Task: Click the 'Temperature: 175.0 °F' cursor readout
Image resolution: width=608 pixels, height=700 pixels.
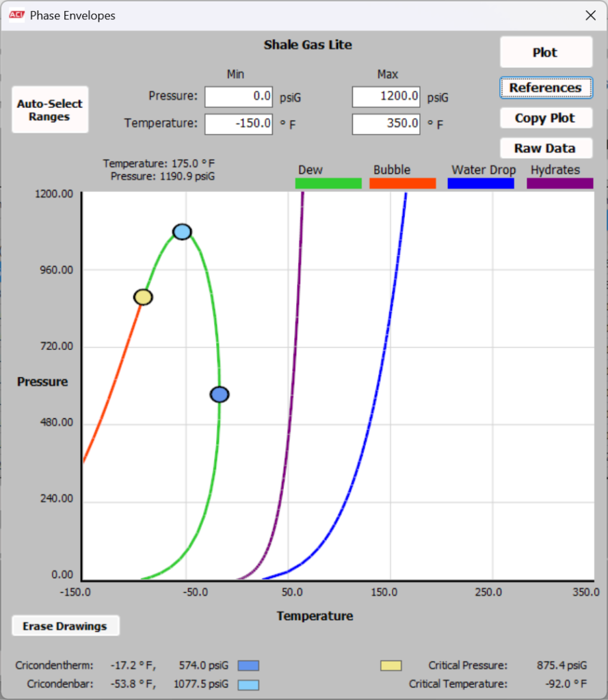Action: coord(159,163)
